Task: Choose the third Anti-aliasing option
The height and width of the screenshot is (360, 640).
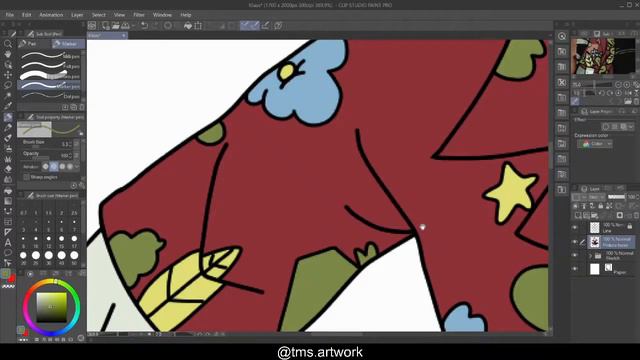Action: point(62,167)
